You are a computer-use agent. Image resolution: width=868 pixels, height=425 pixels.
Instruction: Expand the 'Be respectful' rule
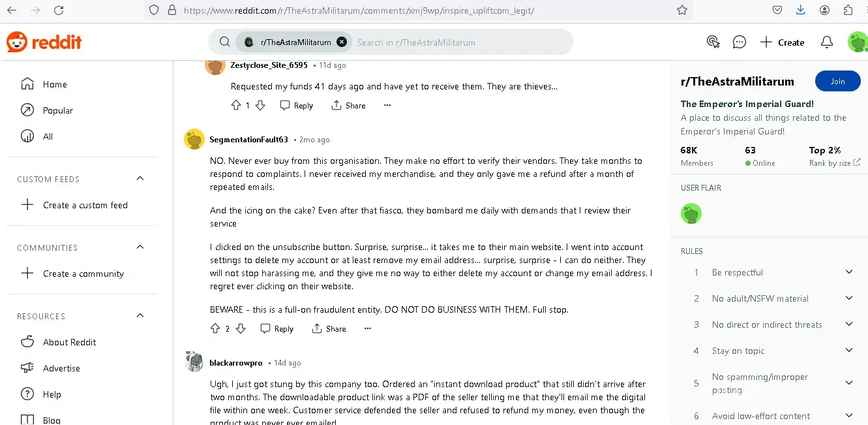[848, 272]
